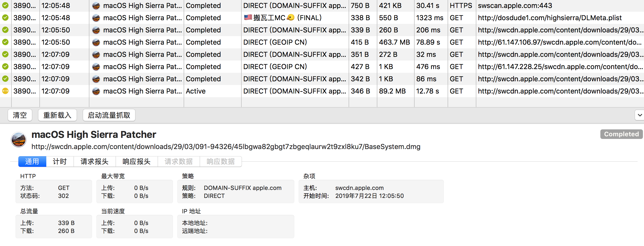Image resolution: width=644 pixels, height=246 pixels.
Task: Click green check icon of the 32 ms row
Action: [x=5, y=54]
